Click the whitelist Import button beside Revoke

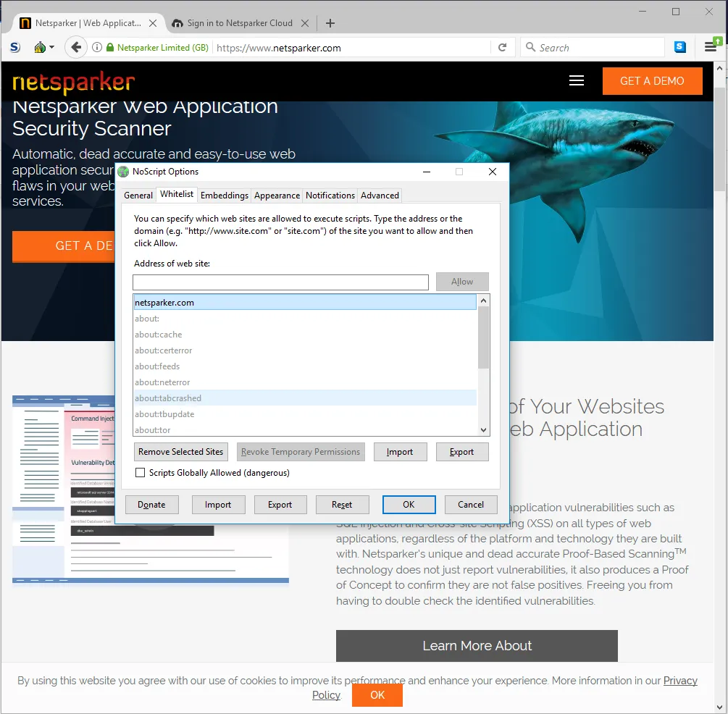400,452
